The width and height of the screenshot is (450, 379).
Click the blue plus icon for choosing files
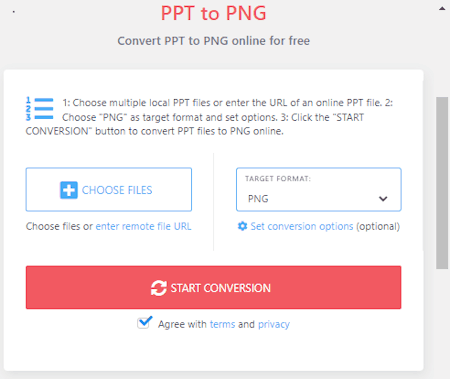(69, 190)
